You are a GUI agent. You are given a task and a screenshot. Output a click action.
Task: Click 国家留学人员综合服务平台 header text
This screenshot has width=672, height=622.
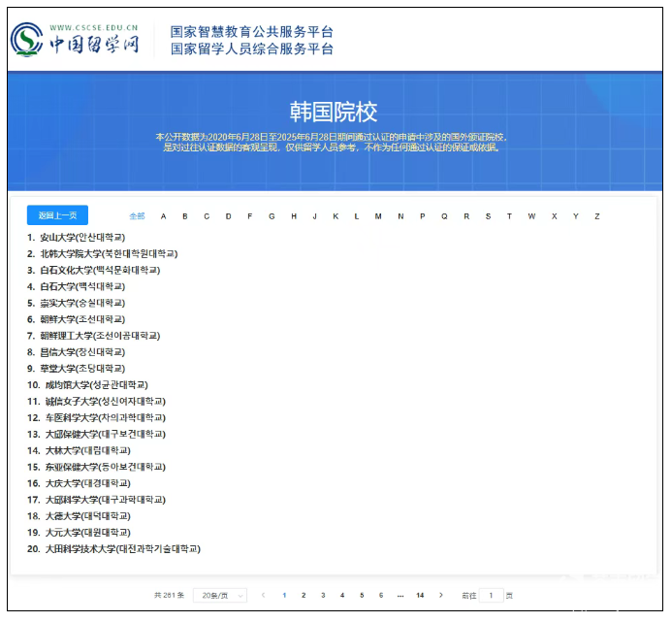pyautogui.click(x=251, y=49)
